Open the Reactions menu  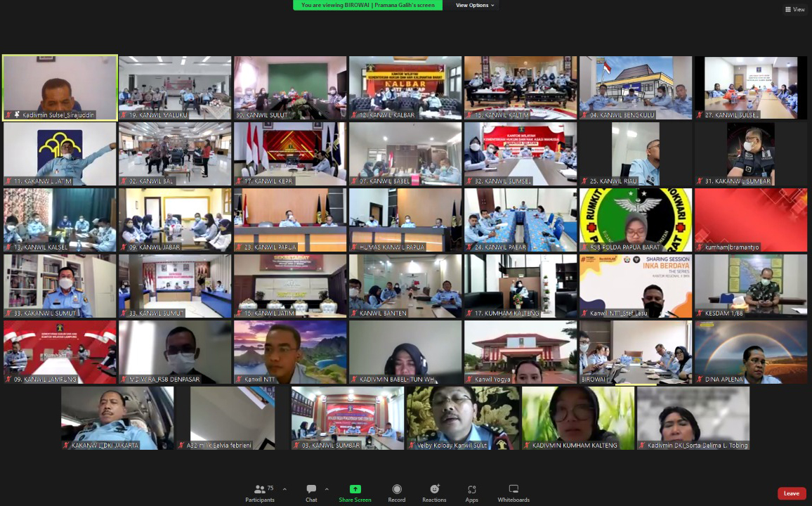click(x=434, y=492)
